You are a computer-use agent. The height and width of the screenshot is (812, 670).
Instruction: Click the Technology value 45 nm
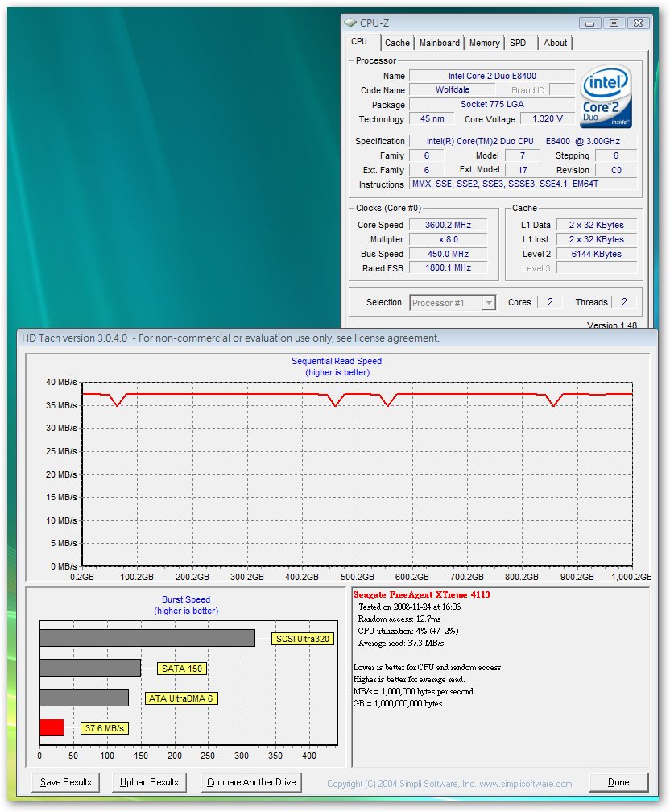pos(432,118)
